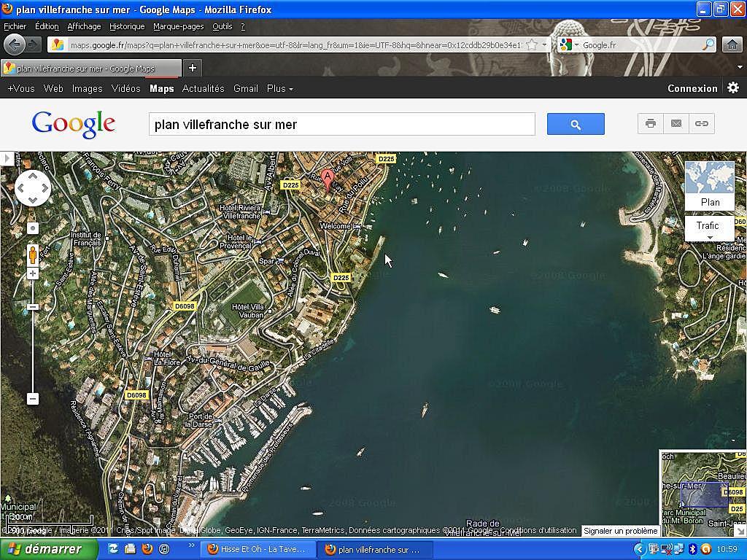Open the Fichier menu
Image resolution: width=747 pixels, height=560 pixels.
(x=15, y=26)
